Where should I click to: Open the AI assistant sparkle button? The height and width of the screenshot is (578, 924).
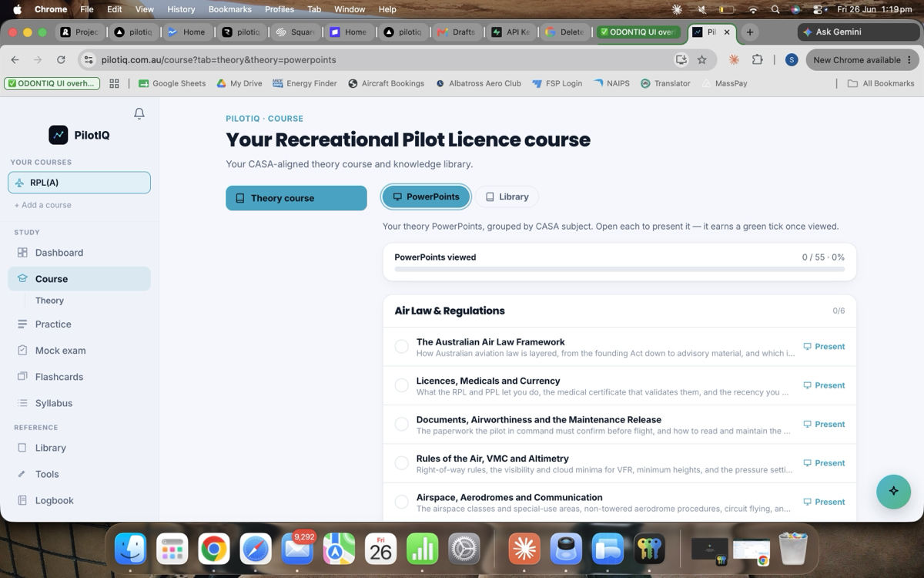893,491
